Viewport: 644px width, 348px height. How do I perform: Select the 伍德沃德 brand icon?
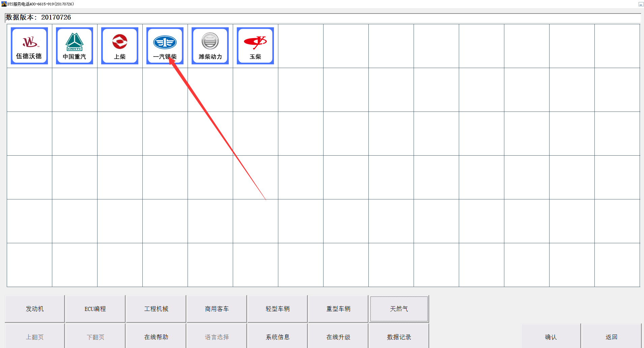click(x=29, y=46)
